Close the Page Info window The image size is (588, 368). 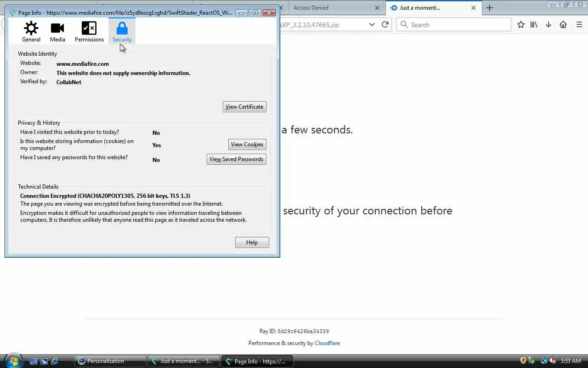click(x=269, y=13)
